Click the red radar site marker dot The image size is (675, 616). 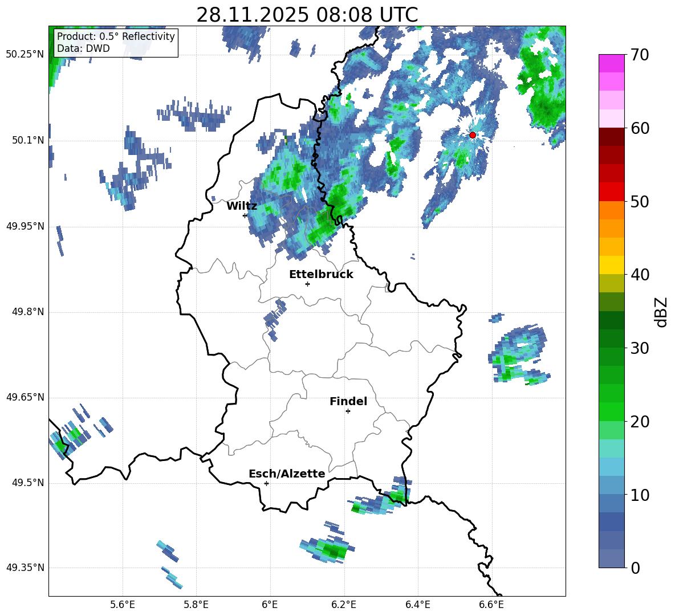(472, 135)
